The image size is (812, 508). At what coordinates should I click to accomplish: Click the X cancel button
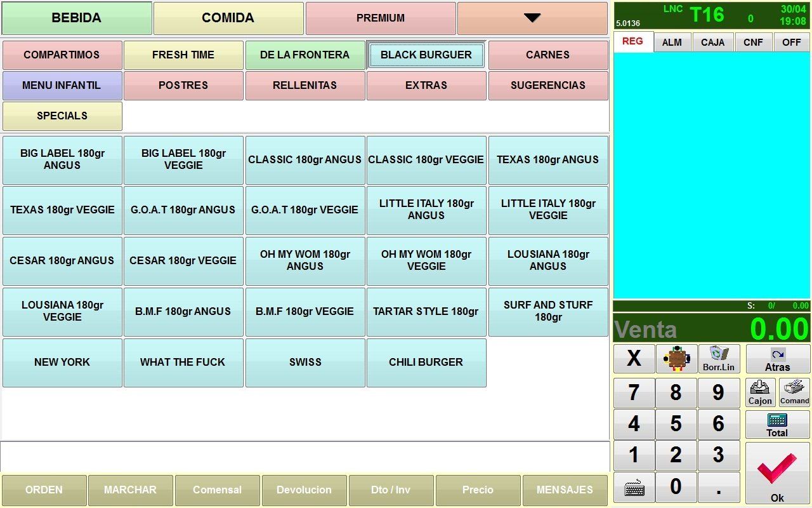[x=634, y=359]
